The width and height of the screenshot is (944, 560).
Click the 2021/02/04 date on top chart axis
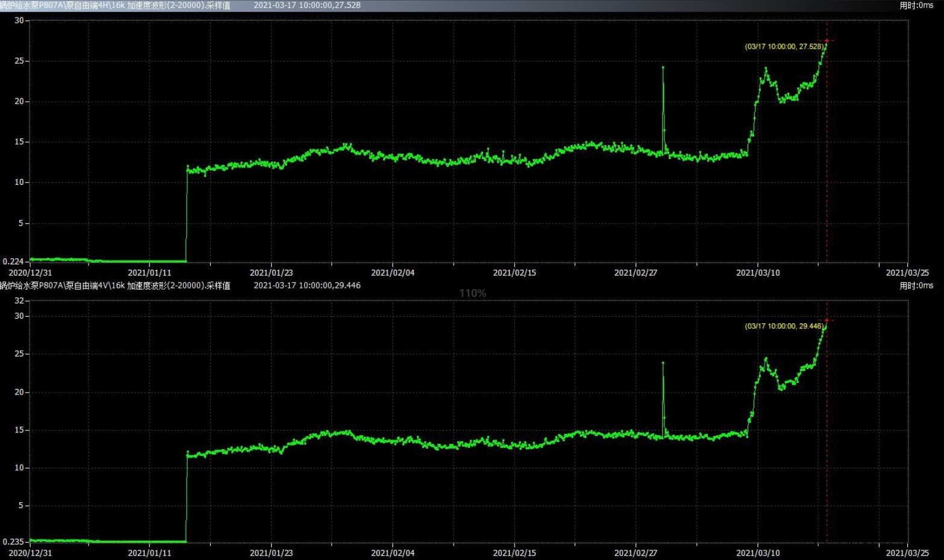393,273
